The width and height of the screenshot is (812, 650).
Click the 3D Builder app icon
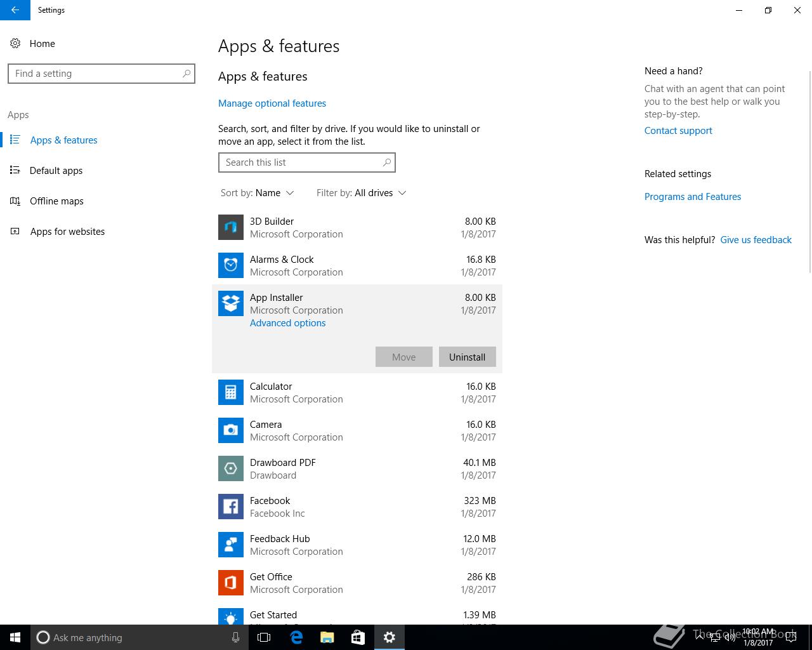tap(231, 227)
